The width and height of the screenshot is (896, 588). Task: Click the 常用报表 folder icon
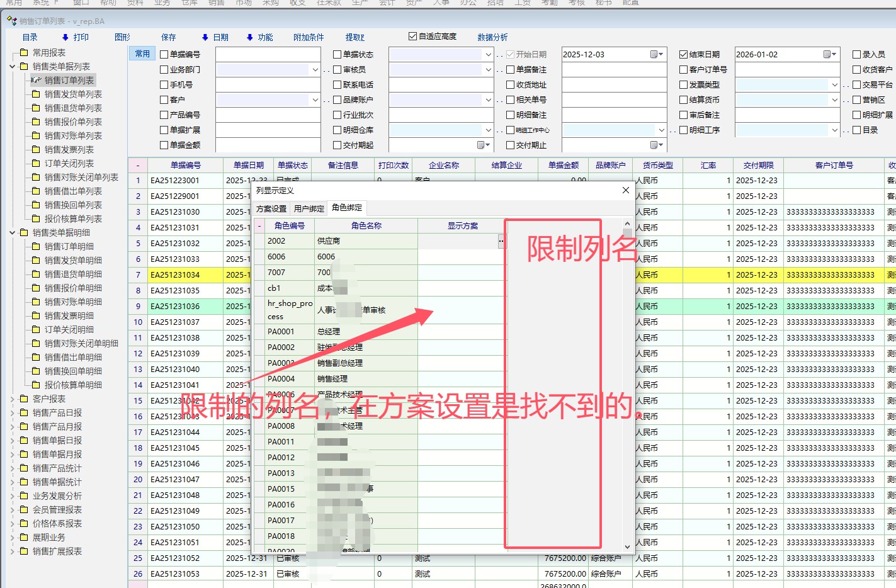pos(24,53)
